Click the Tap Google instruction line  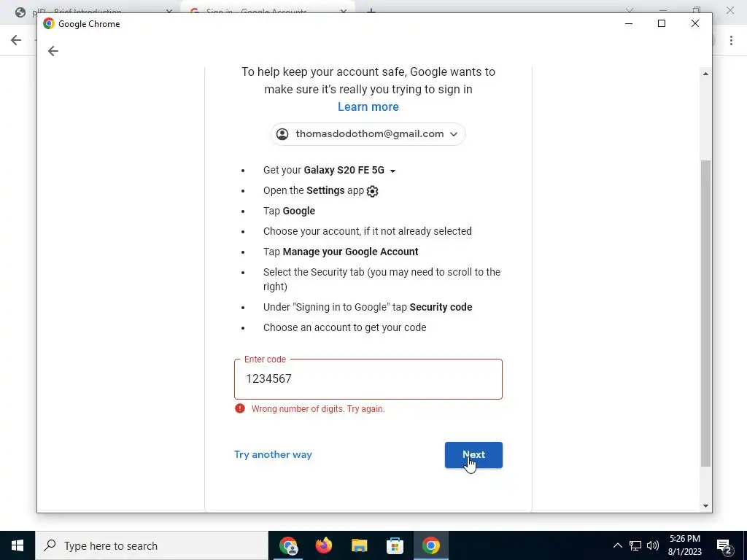289,211
